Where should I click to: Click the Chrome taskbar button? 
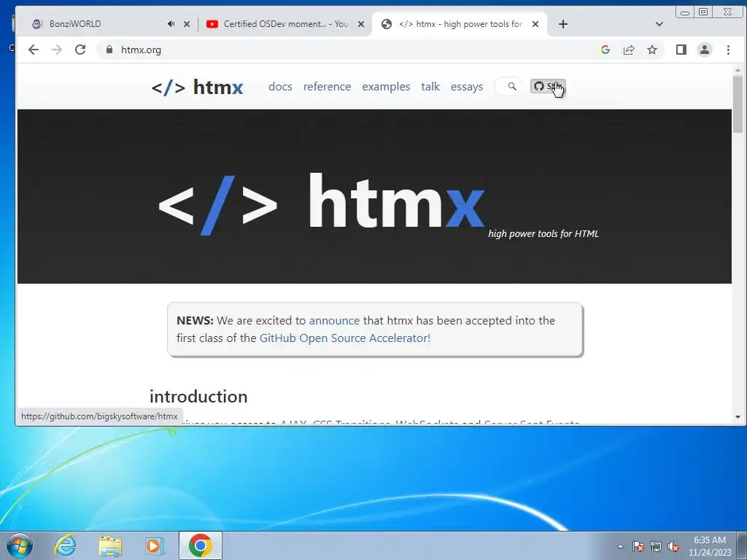click(201, 545)
